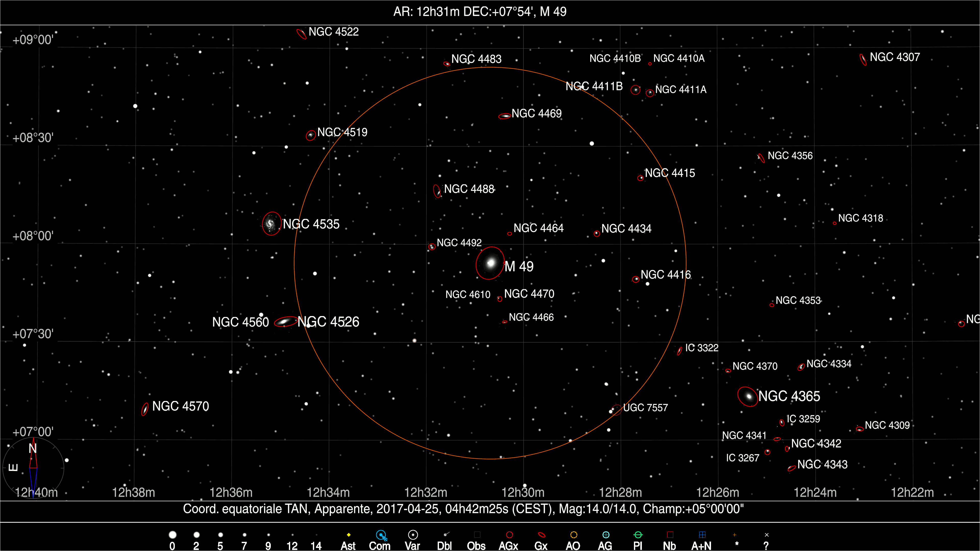
Task: Click the planetary nebula (Pl) legend icon
Action: click(638, 535)
